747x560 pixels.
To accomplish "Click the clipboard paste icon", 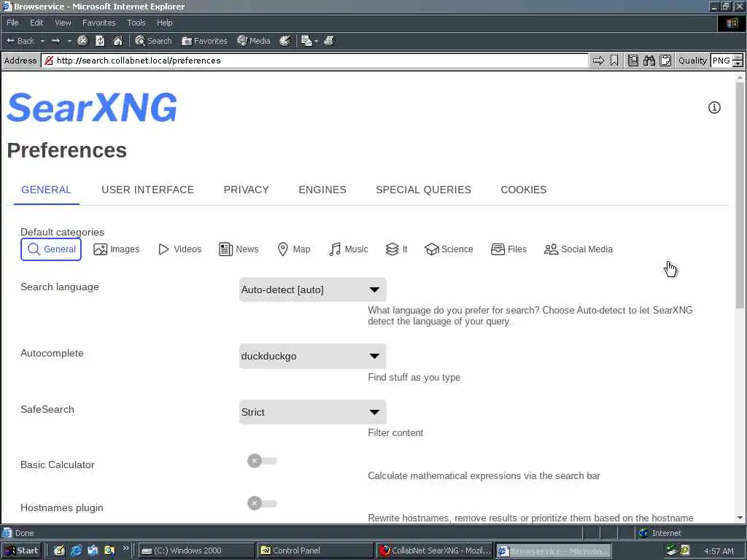I will click(x=665, y=61).
